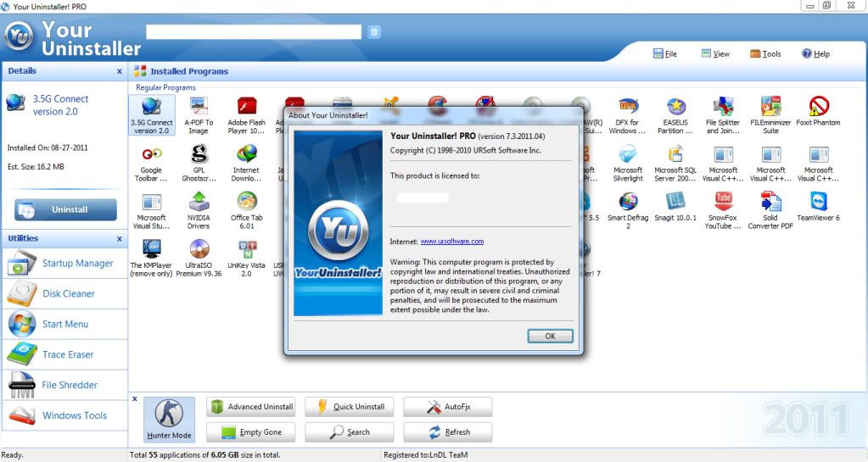The height and width of the screenshot is (462, 868).
Task: Open the Start Menu utility
Action: [x=64, y=324]
